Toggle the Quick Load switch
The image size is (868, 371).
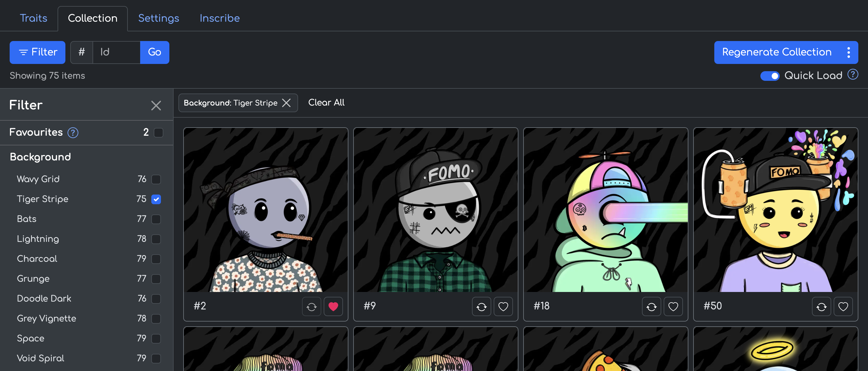(770, 76)
